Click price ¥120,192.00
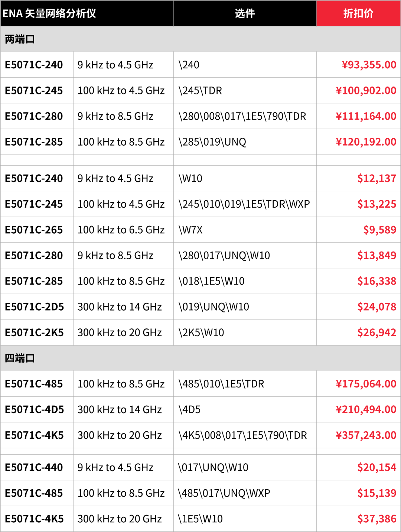 (366, 142)
